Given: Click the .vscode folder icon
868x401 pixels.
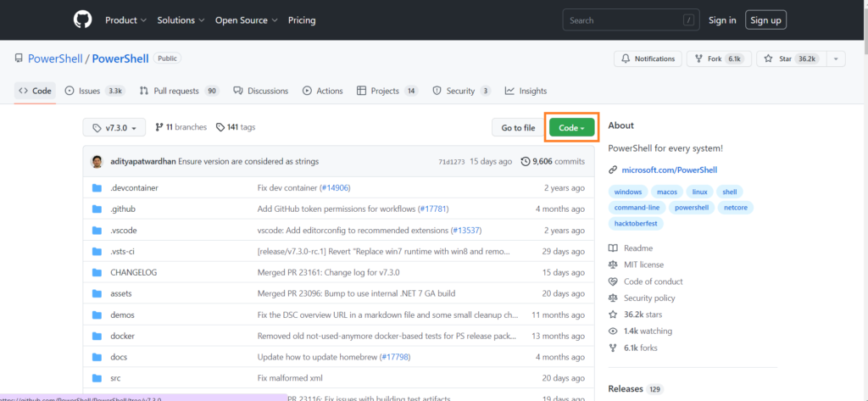Looking at the screenshot, I should click(97, 231).
